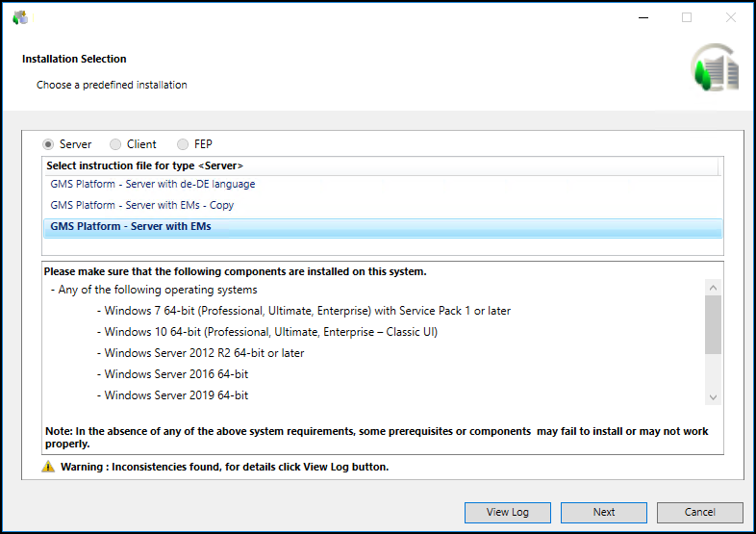Pick GMS Platform - Server with EMs - Copy
Viewport: 756px width, 534px height.
coord(142,205)
